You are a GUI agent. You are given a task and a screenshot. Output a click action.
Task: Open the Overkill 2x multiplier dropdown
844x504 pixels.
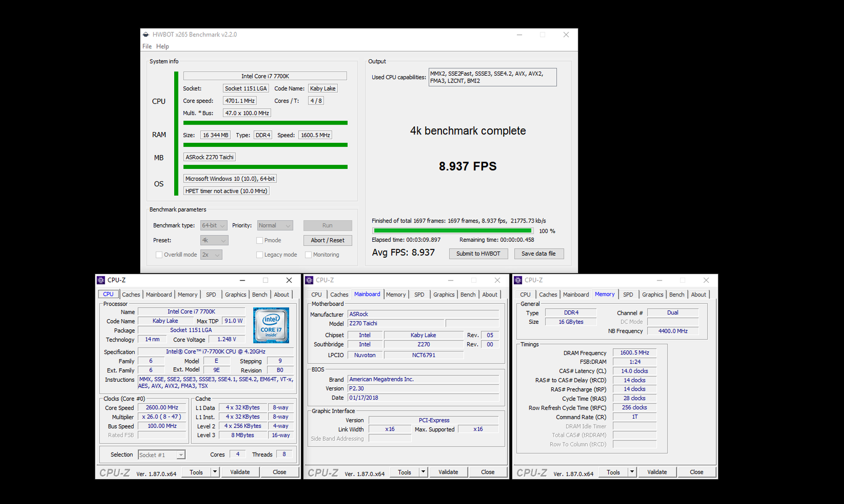point(211,255)
